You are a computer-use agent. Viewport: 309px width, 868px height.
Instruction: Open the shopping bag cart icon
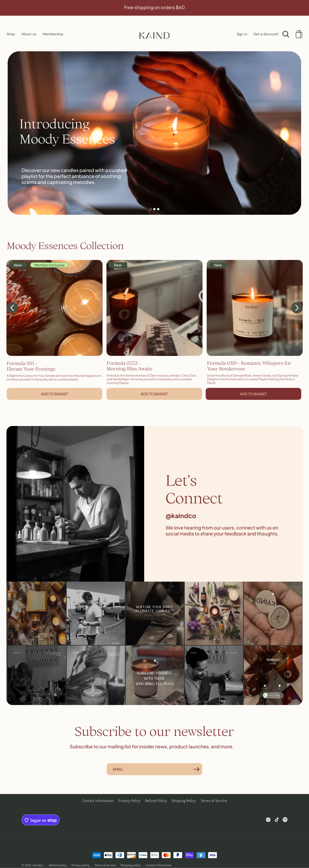tap(299, 34)
